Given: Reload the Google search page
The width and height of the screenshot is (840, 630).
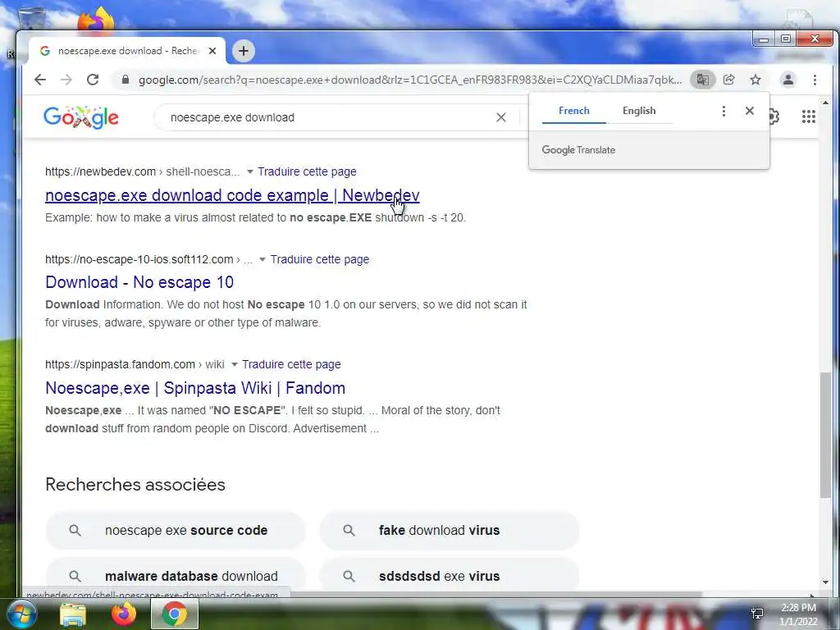Looking at the screenshot, I should (93, 80).
